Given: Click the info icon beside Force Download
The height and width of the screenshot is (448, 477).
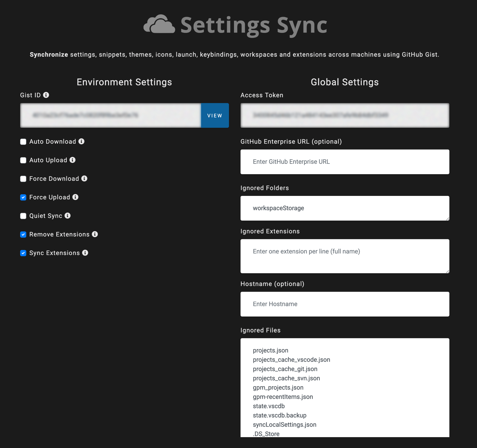Looking at the screenshot, I should 85,179.
